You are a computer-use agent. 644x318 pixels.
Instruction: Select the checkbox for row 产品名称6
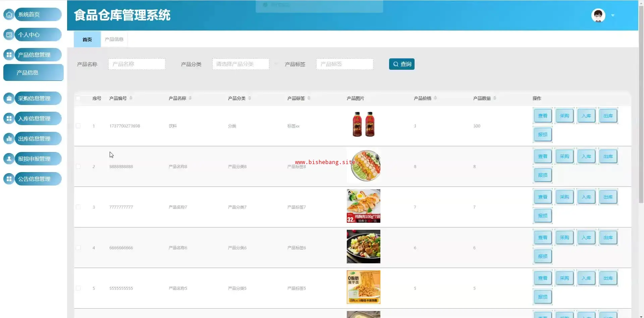pos(78,248)
